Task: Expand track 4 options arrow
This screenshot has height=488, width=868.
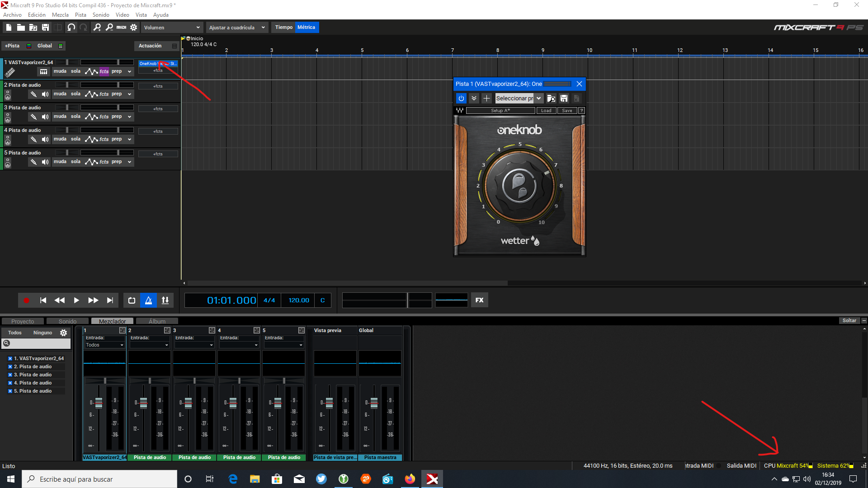Action: tap(129, 139)
